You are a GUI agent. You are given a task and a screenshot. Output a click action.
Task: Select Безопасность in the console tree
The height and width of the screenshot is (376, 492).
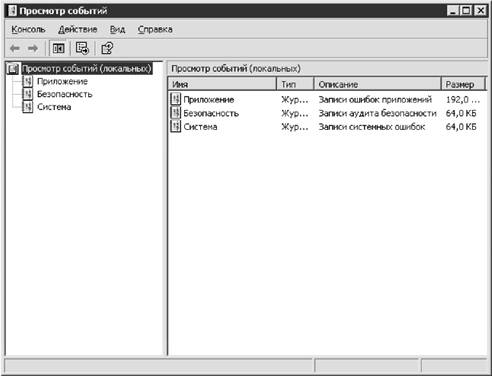click(x=65, y=94)
